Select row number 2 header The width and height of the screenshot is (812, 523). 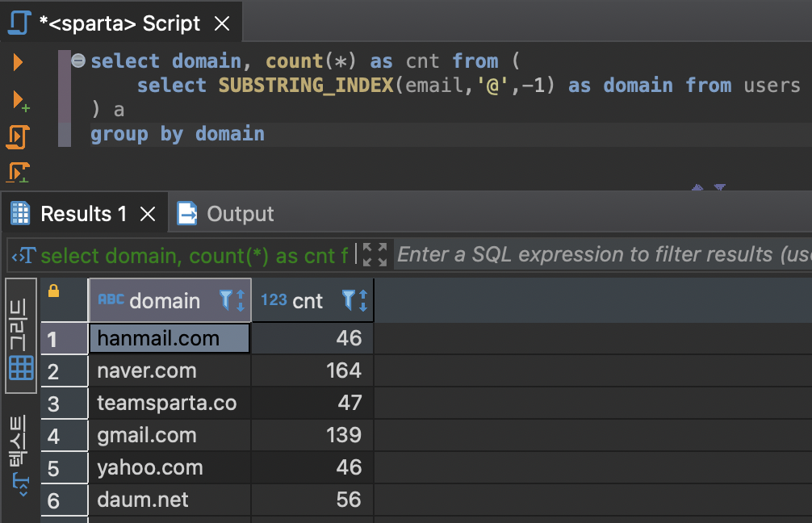(x=65, y=370)
